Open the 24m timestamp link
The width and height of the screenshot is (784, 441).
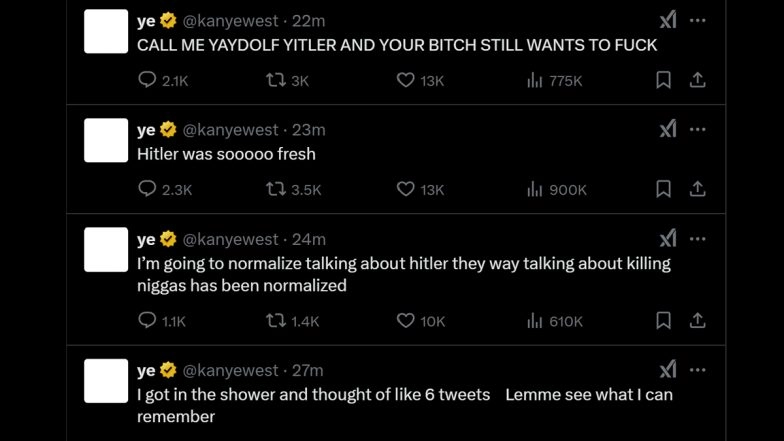(x=309, y=239)
